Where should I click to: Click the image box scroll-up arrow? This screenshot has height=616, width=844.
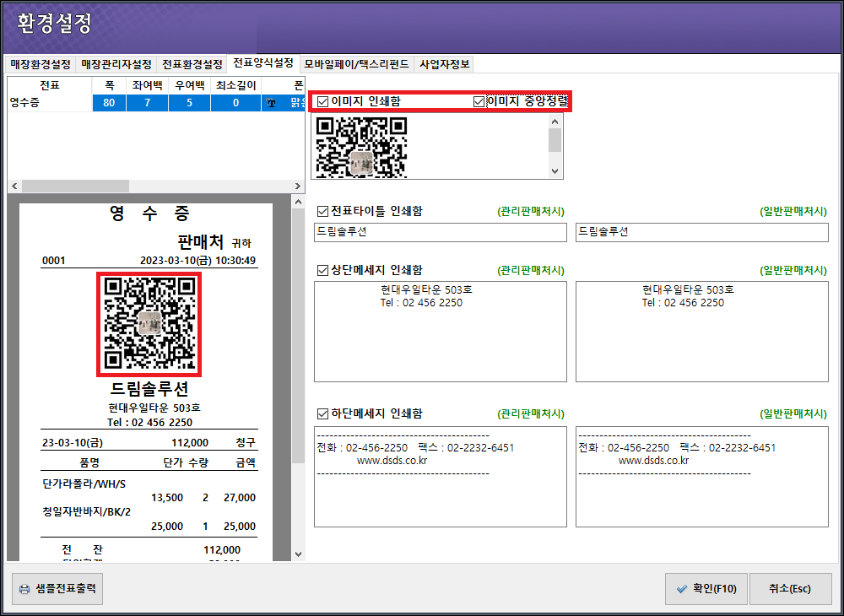point(555,121)
